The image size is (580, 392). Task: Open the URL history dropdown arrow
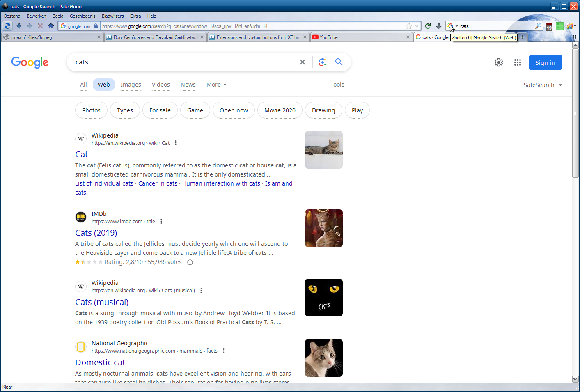tap(417, 26)
